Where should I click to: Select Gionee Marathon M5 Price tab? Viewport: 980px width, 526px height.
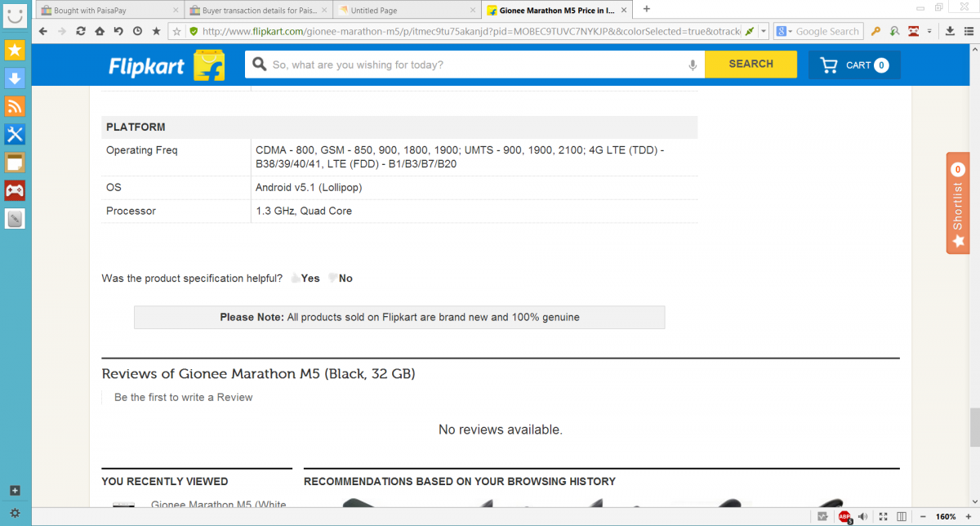point(555,11)
